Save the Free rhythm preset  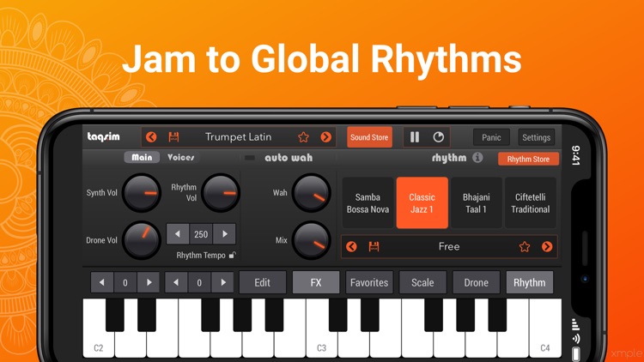pyautogui.click(x=374, y=247)
